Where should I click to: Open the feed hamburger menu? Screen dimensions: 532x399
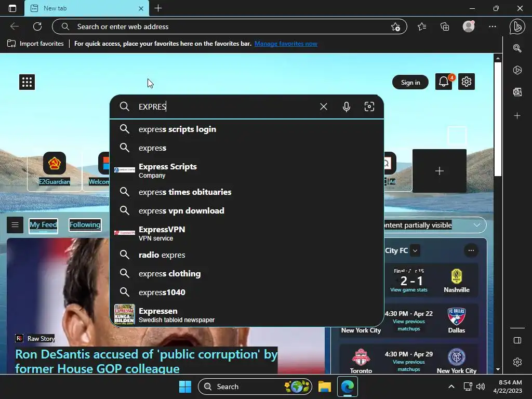click(15, 224)
